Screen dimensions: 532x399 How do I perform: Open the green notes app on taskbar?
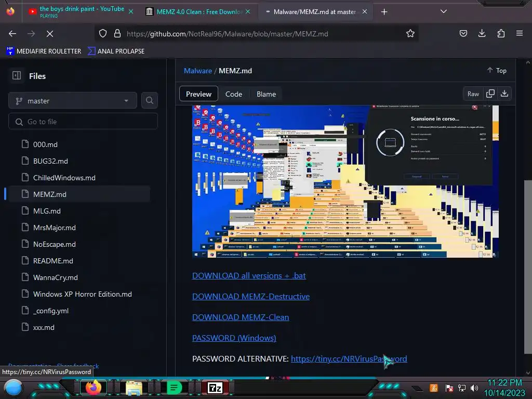coord(174,388)
